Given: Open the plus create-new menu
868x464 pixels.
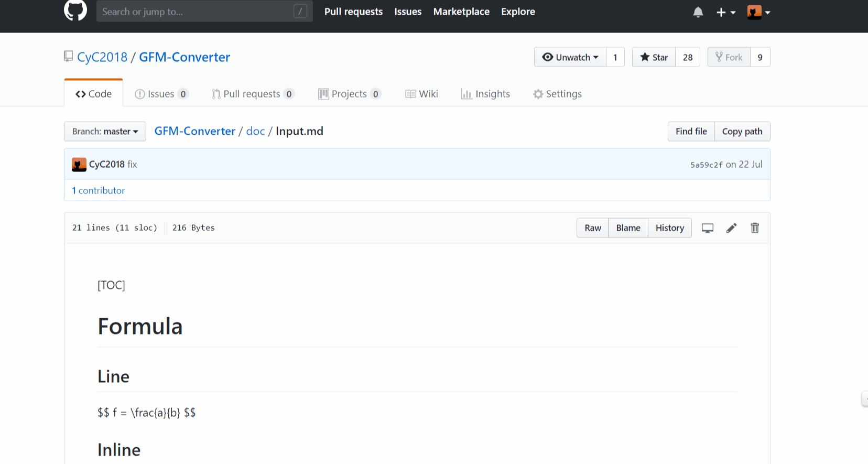Looking at the screenshot, I should click(726, 12).
